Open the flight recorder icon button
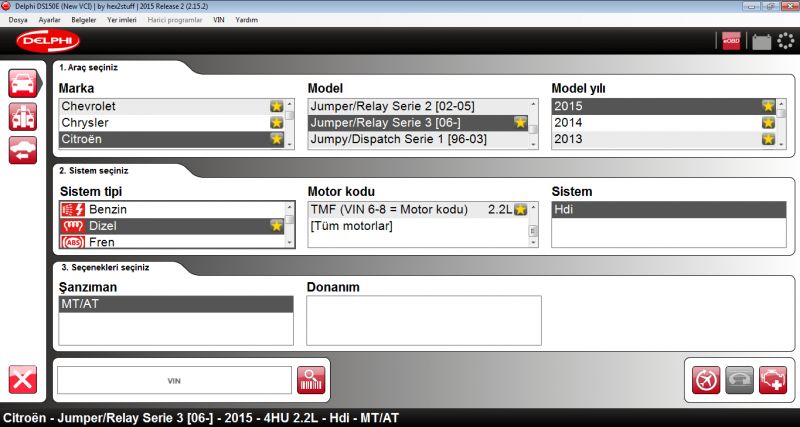Image resolution: width=800 pixels, height=427 pixels. coord(706,380)
